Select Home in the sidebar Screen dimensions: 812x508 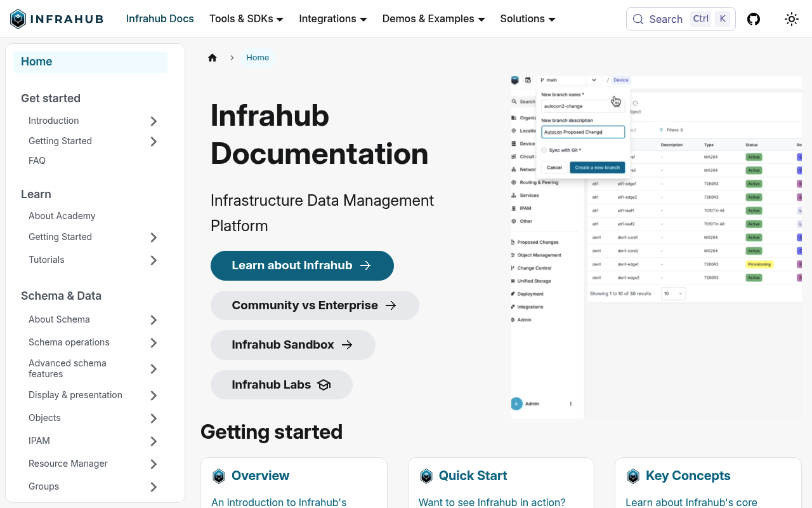coord(91,62)
